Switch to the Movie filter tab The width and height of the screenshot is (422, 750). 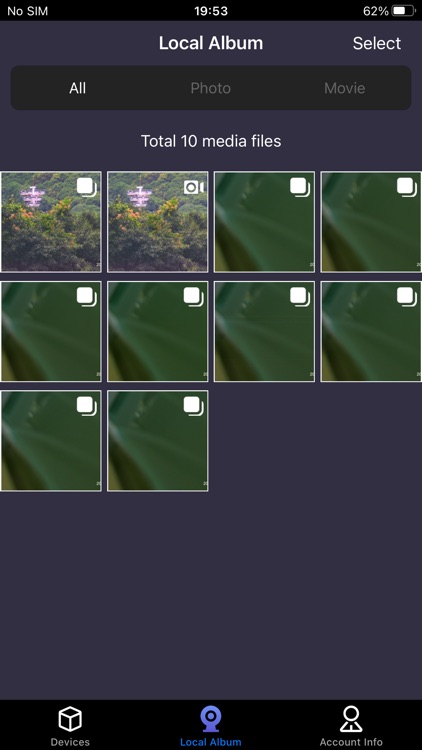[344, 88]
